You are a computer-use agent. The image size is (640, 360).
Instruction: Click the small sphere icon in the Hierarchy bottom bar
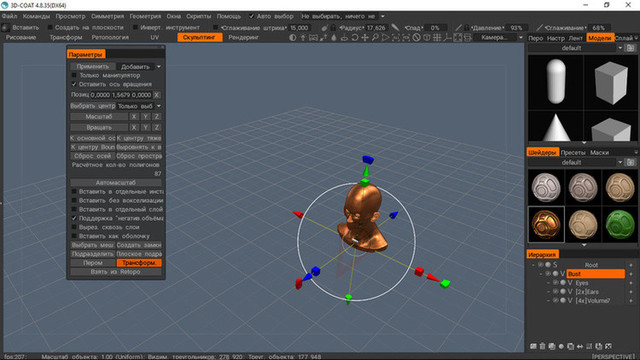[x=561, y=346]
